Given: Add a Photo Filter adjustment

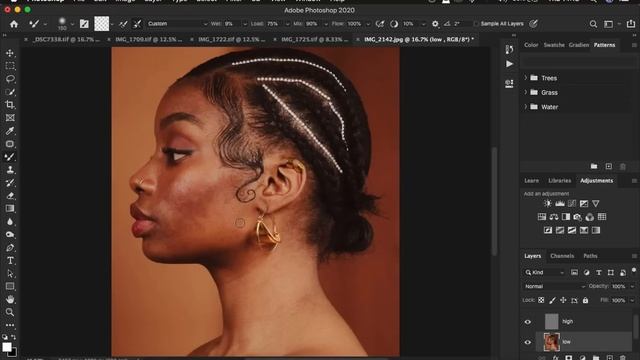Looking at the screenshot, I should click(578, 217).
